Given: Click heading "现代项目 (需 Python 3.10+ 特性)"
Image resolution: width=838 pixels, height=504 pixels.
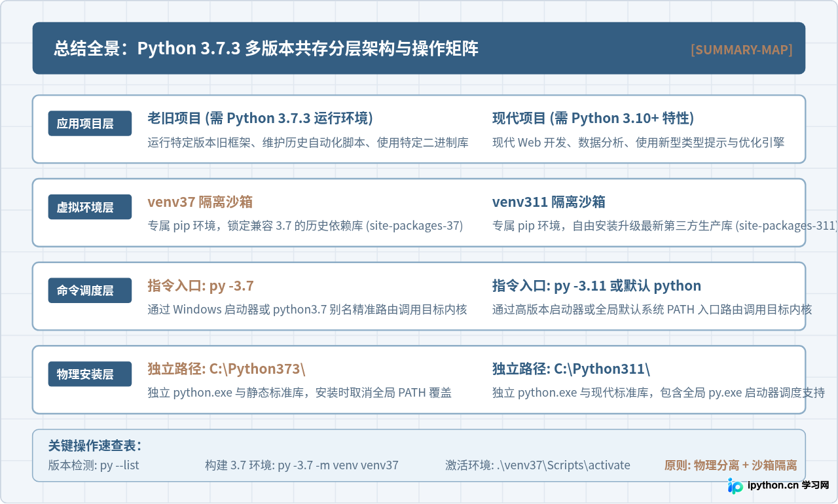Looking at the screenshot, I should click(x=593, y=118).
